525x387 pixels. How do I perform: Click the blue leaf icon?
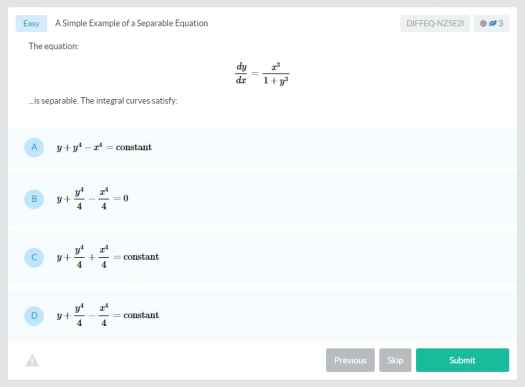coord(493,23)
